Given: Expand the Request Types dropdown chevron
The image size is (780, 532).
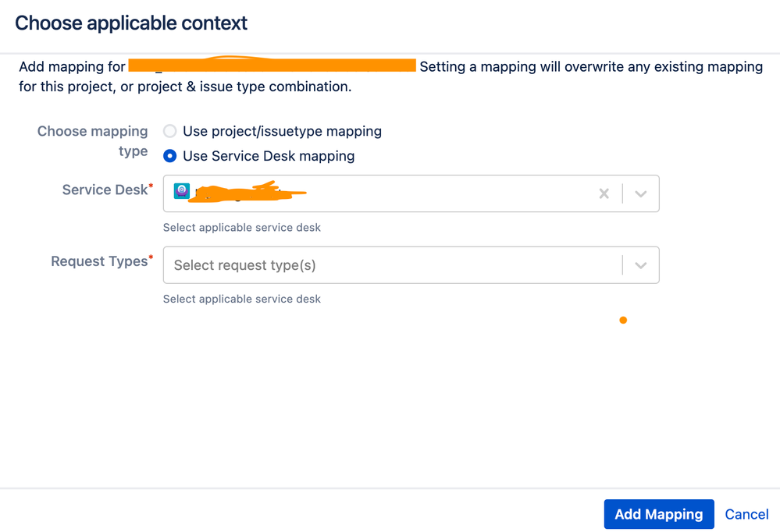Looking at the screenshot, I should pyautogui.click(x=641, y=265).
